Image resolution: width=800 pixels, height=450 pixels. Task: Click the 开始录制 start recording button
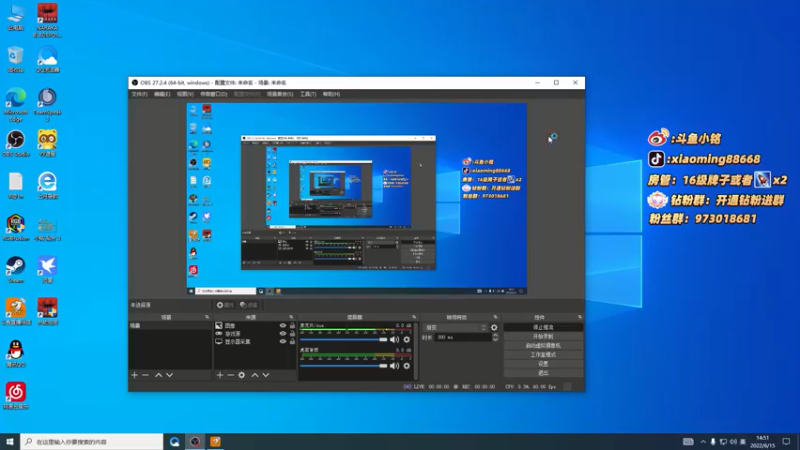click(543, 336)
